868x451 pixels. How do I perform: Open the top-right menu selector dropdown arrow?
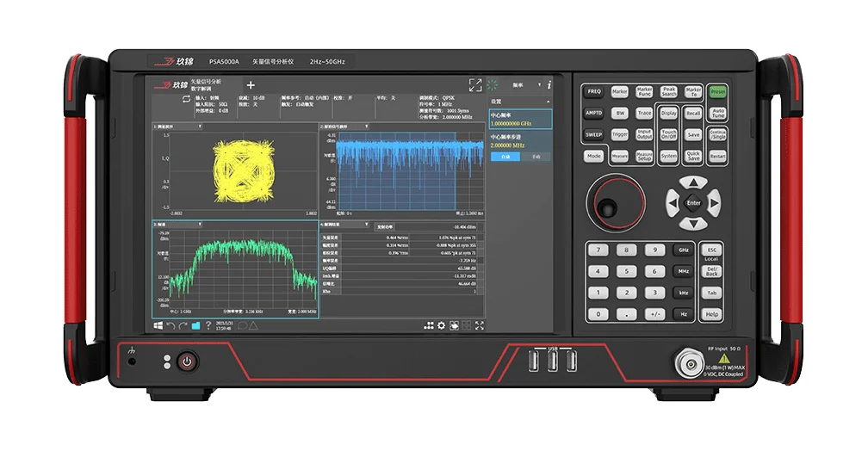click(539, 84)
